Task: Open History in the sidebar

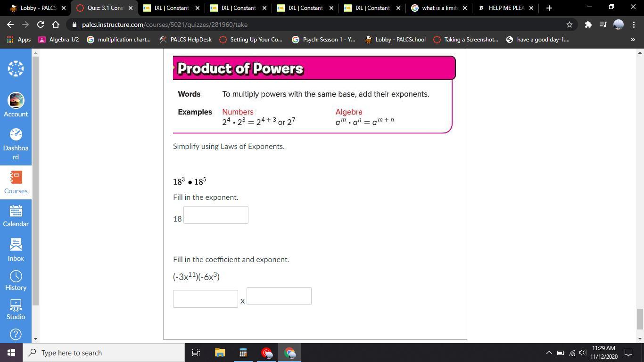Action: point(16,280)
